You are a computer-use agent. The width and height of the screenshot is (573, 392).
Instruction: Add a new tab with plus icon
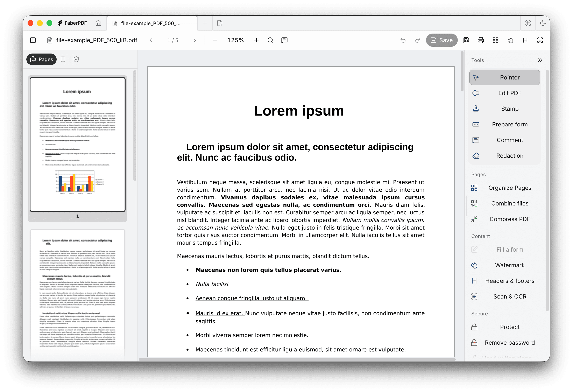(205, 23)
